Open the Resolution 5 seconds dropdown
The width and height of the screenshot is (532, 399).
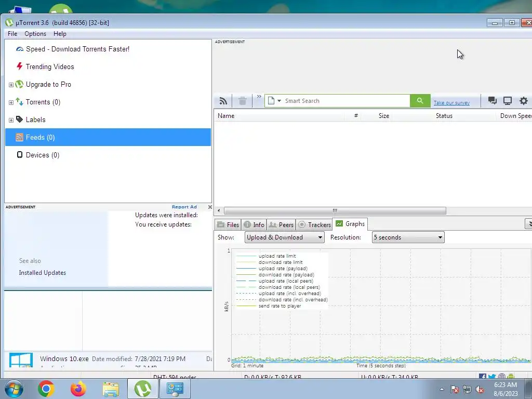coord(408,237)
